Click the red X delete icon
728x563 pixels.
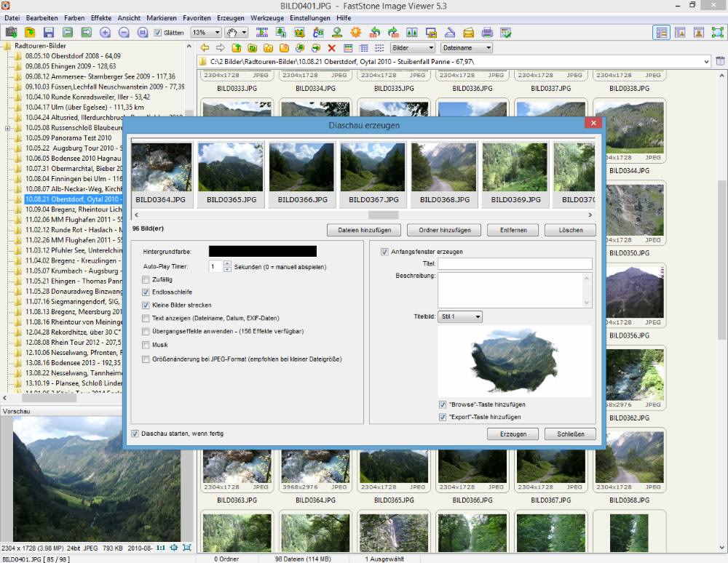tap(331, 48)
